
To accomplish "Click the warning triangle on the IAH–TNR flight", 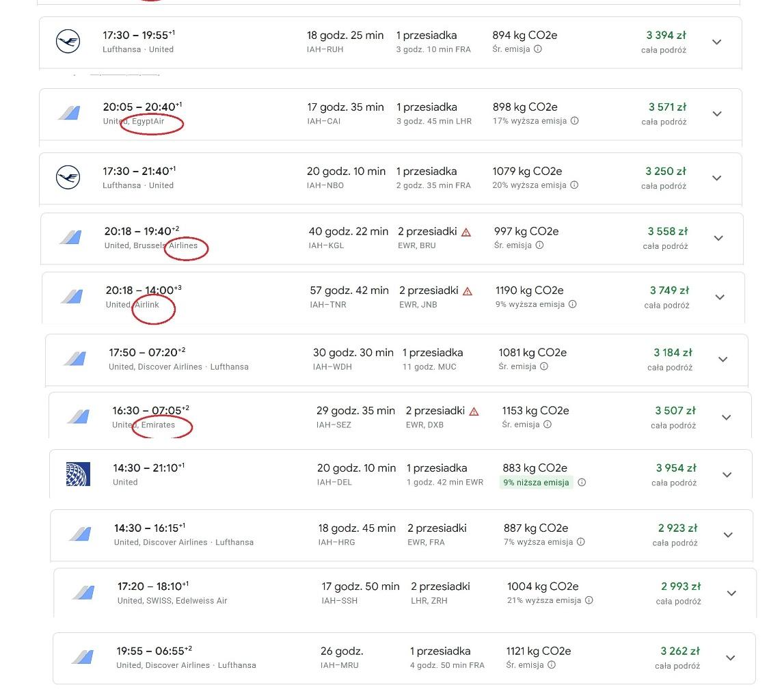I will tap(468, 291).
